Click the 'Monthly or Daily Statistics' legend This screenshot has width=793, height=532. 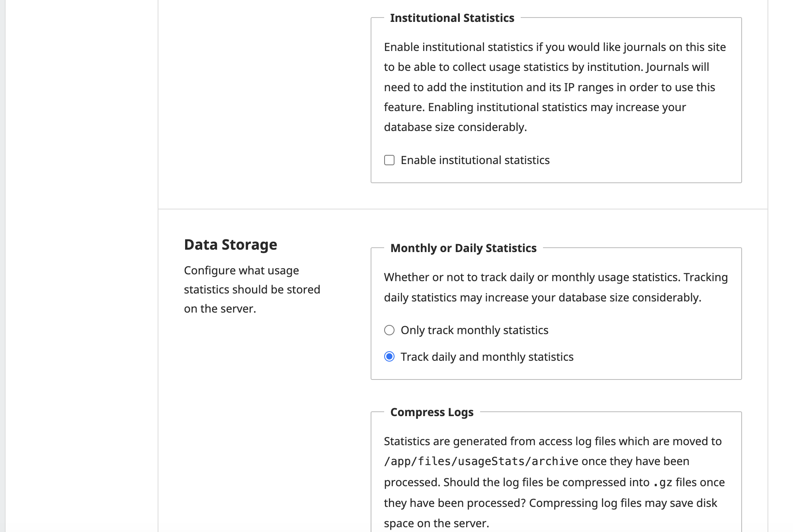point(463,248)
